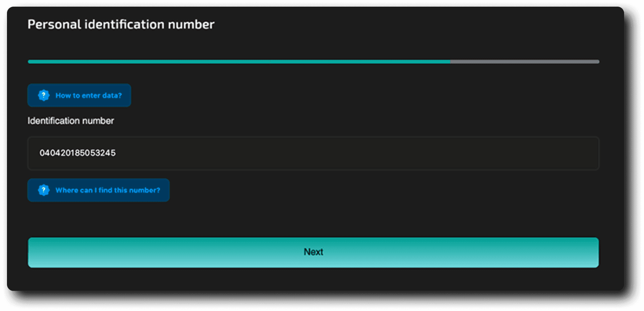
Task: Click the question badge icon next to Where can I find
Action: [44, 190]
